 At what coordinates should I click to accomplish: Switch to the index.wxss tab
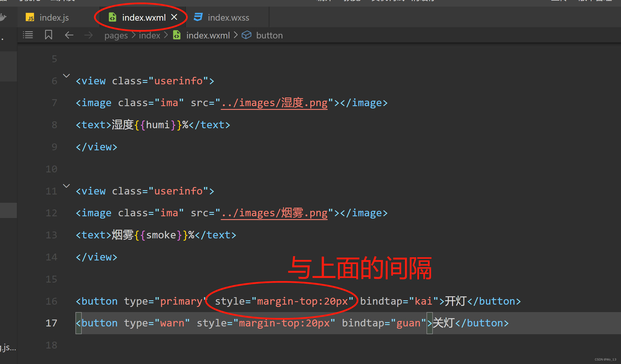pos(228,17)
